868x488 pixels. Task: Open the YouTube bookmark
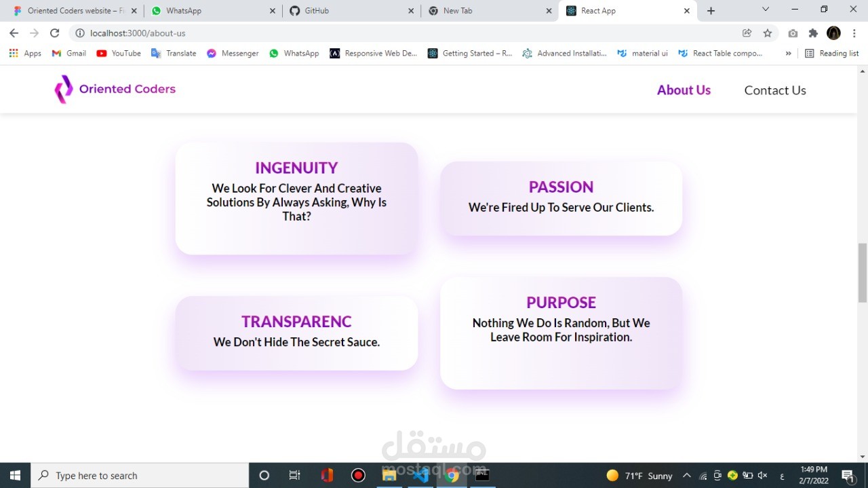119,53
